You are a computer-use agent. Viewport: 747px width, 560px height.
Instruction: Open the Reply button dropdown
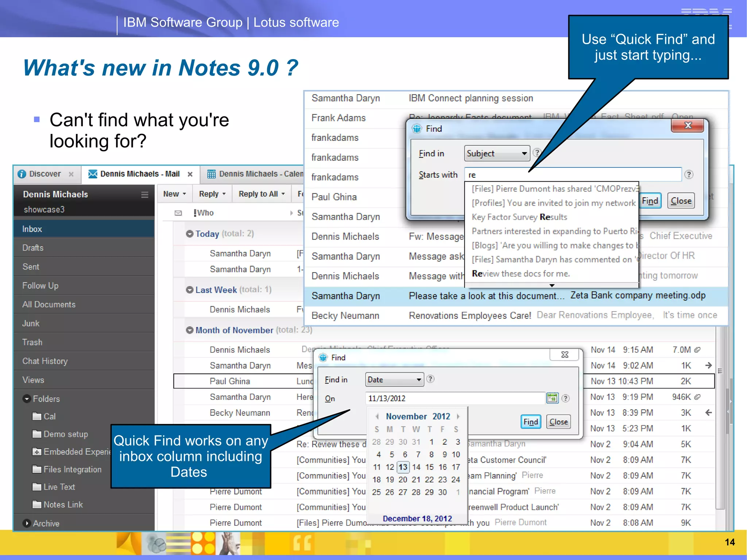pos(224,194)
